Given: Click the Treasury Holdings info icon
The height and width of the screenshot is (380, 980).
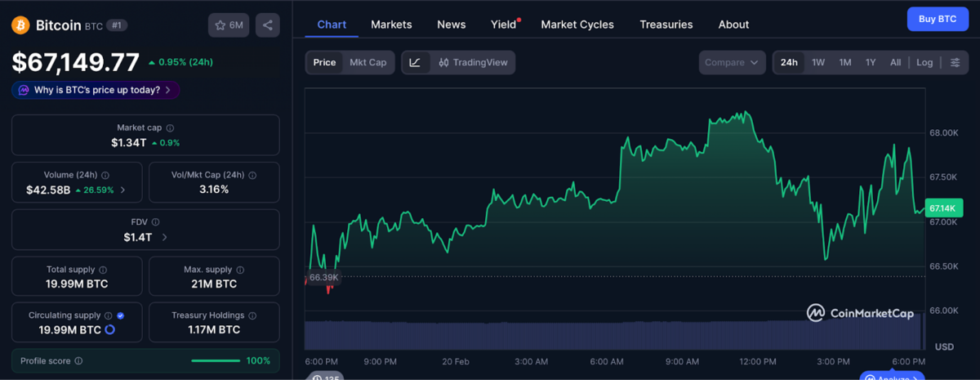Looking at the screenshot, I should [252, 315].
